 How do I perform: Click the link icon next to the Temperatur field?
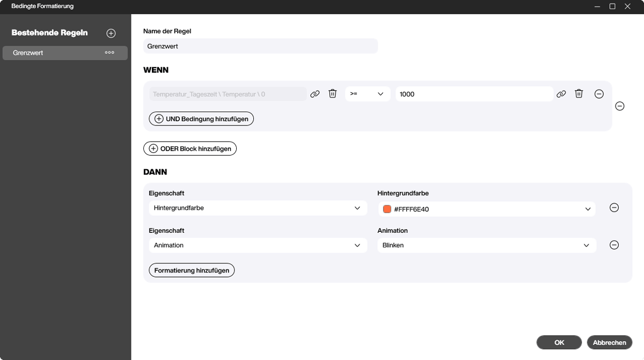coord(315,93)
